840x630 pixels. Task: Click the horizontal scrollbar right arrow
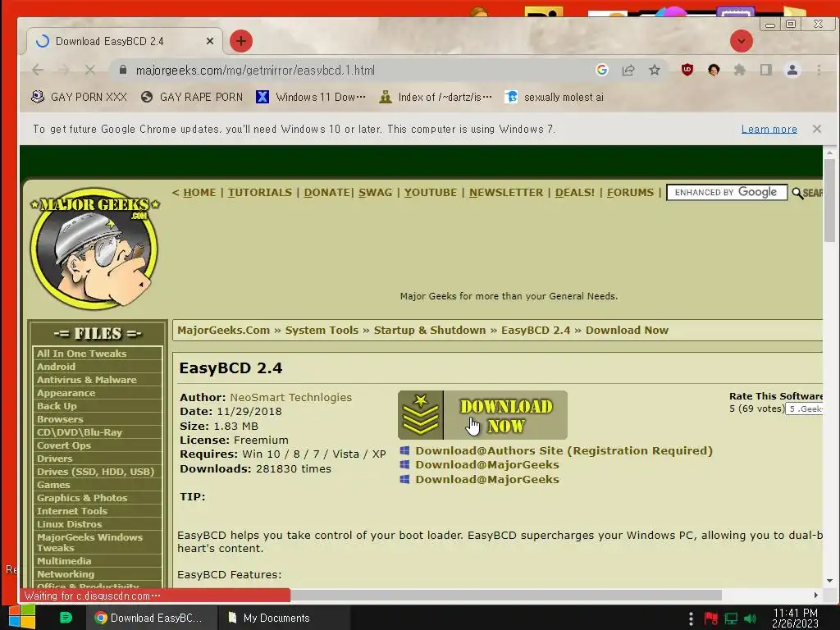coord(816,596)
